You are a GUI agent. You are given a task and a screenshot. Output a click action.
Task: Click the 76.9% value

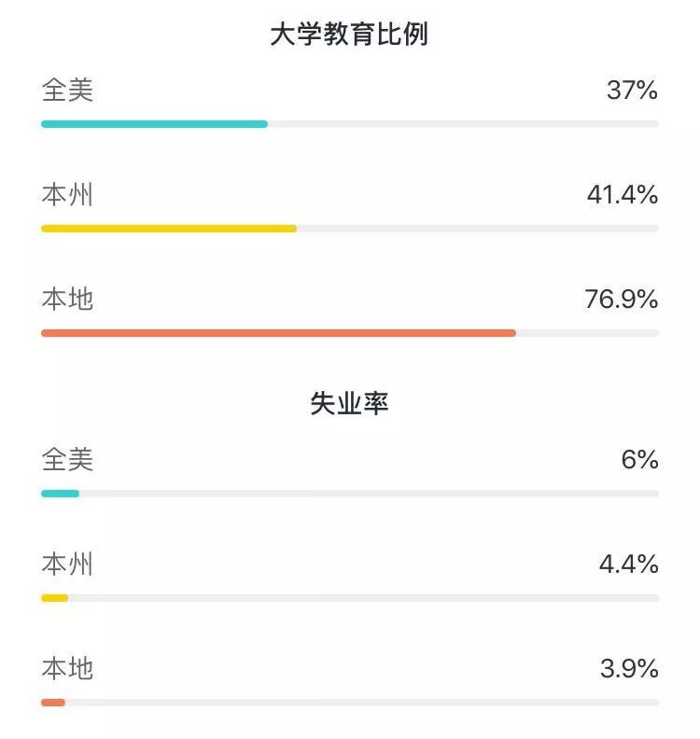622,300
